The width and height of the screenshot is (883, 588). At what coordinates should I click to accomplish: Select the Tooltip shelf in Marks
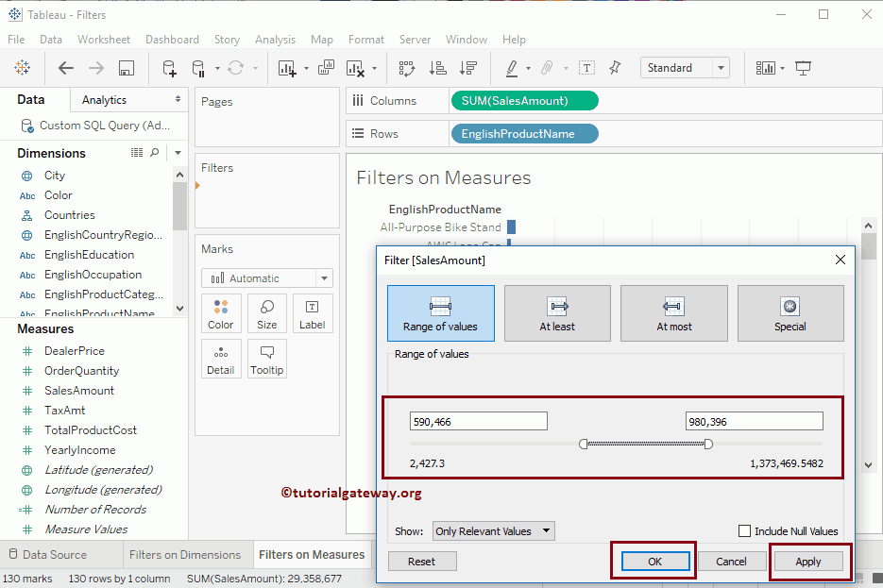tap(267, 358)
